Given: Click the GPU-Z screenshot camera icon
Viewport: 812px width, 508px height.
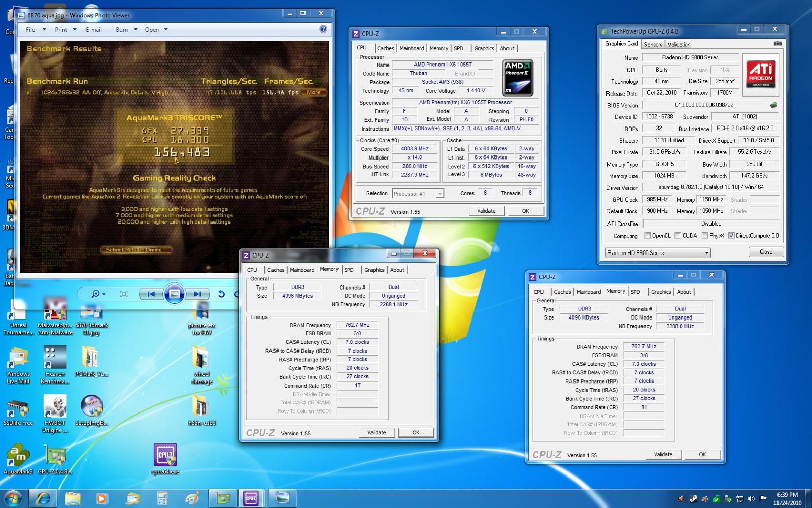Looking at the screenshot, I should 777,44.
